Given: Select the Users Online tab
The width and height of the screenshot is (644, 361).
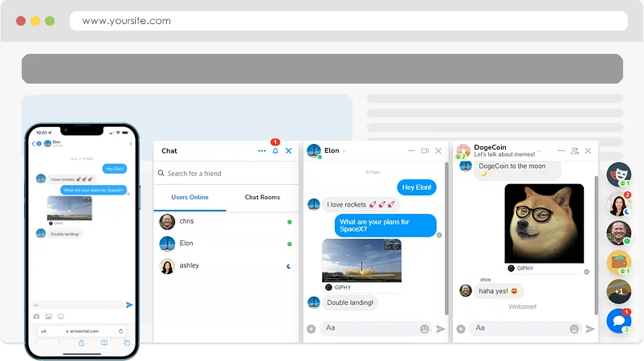Looking at the screenshot, I should click(x=190, y=197).
